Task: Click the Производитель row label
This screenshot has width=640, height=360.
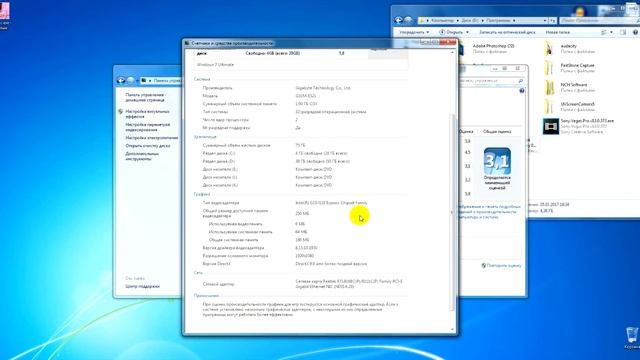Action: coord(217,88)
